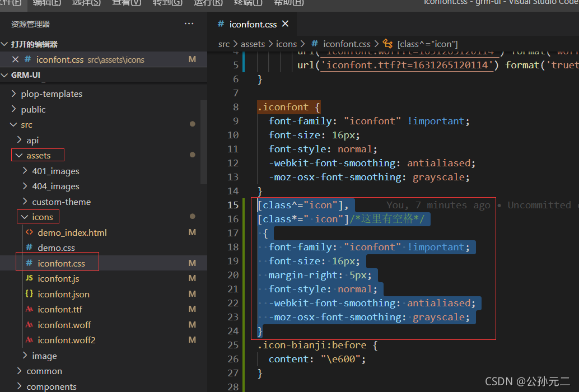This screenshot has height=392, width=579.
Task: Click the icons breadcrumb segment
Action: [x=286, y=44]
